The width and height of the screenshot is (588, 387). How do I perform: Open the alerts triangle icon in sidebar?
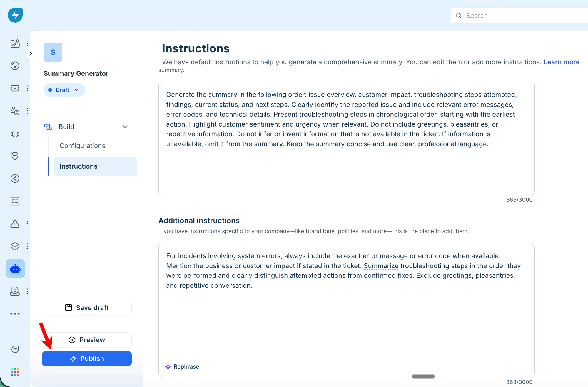(x=15, y=224)
